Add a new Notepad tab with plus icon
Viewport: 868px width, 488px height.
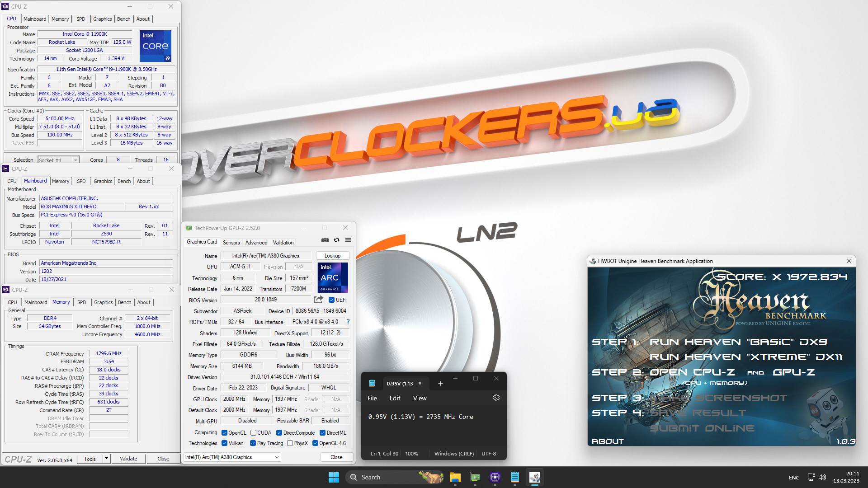coord(440,384)
